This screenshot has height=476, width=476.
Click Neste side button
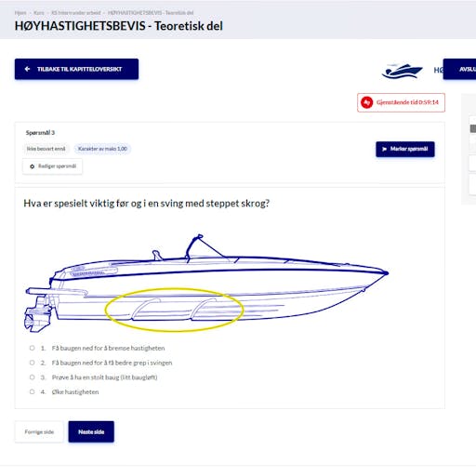pyautogui.click(x=91, y=431)
